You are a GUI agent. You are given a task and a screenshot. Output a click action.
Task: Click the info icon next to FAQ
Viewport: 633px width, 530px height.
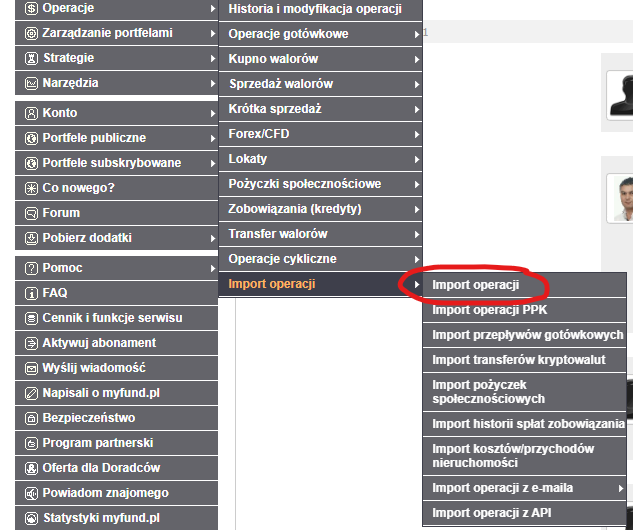tap(31, 294)
